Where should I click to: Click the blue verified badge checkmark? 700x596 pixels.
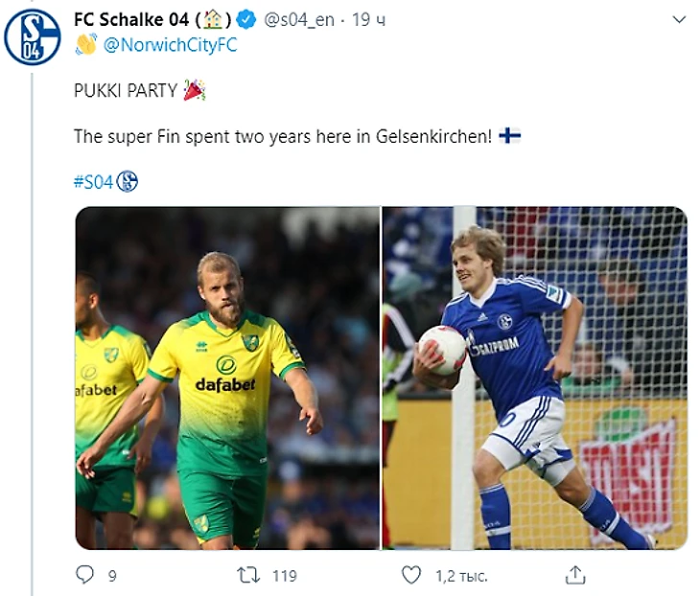(245, 18)
